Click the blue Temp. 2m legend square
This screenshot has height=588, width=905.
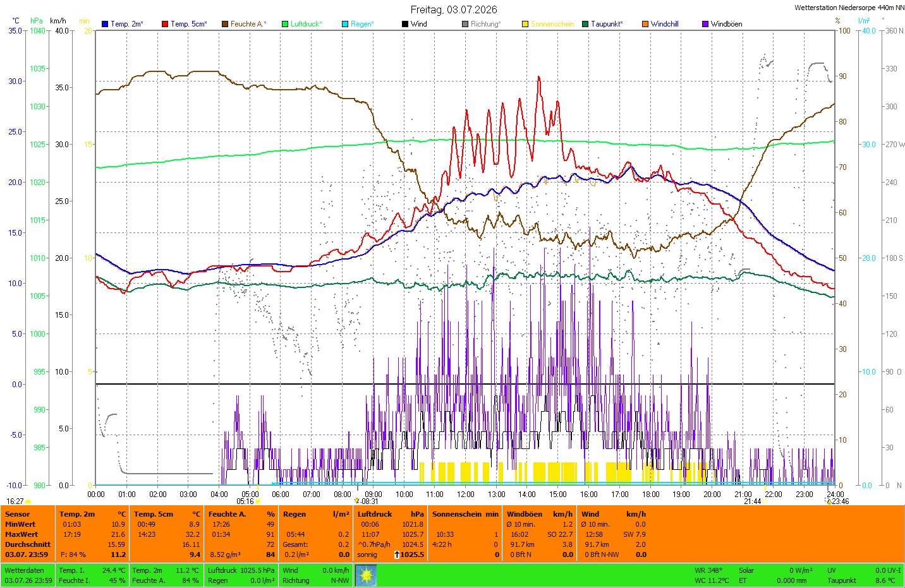click(105, 24)
